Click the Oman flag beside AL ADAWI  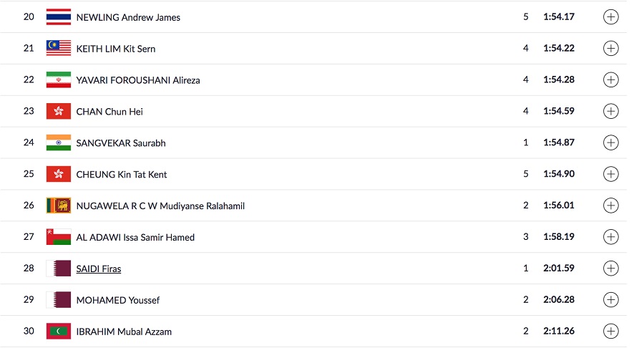pos(59,237)
